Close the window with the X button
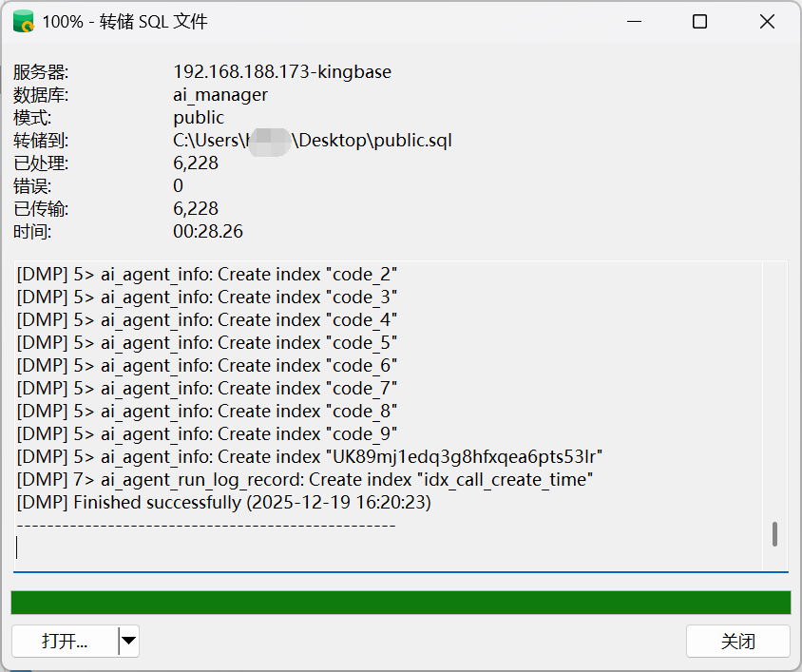The height and width of the screenshot is (672, 802). tap(767, 22)
